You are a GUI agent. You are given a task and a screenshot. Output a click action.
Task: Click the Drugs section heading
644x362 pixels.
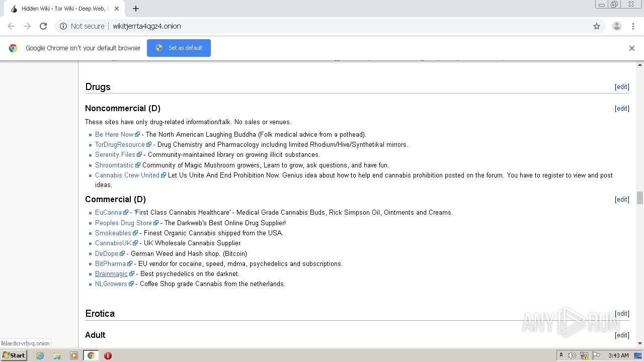point(98,87)
